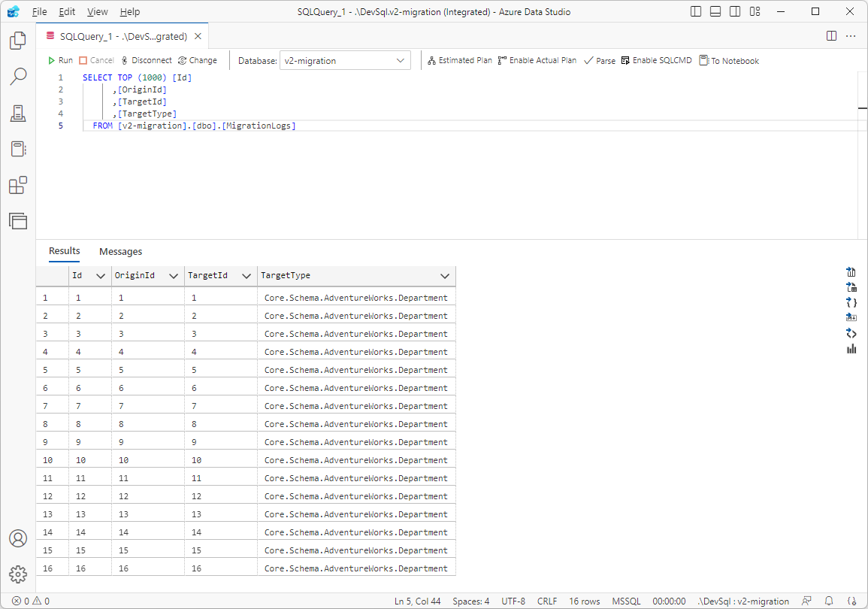Click UTF-8 encoding in the status bar
Image resolution: width=868 pixels, height=609 pixels.
pos(513,601)
